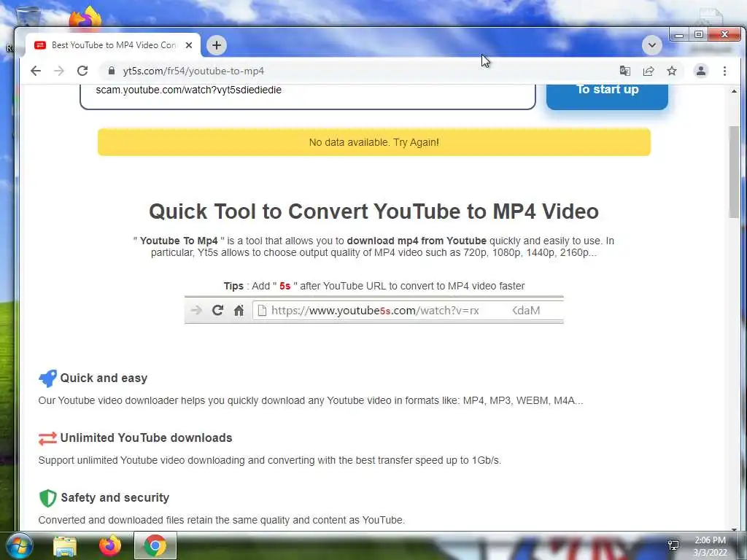Click the Unlimited YouTube downloads heading
747x560 pixels.
(146, 437)
